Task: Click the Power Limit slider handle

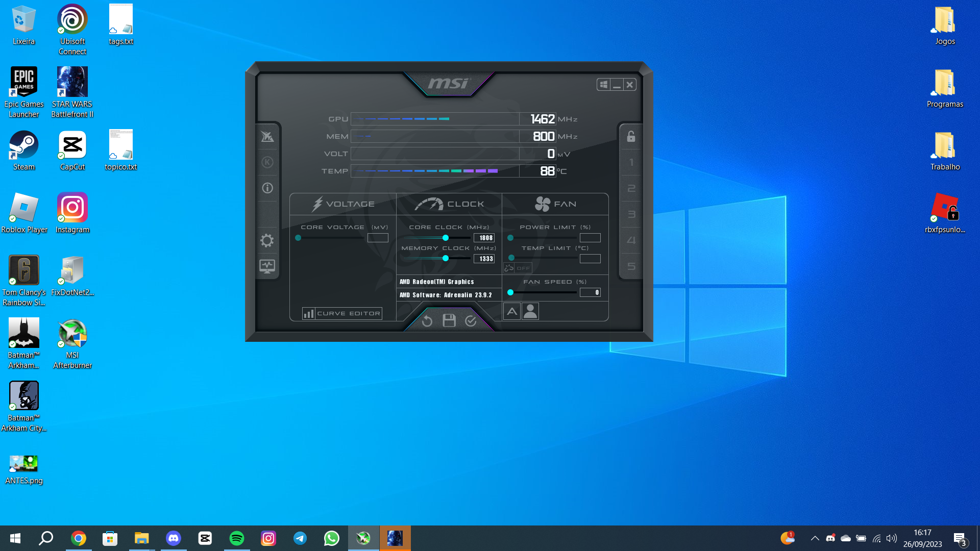Action: point(510,238)
